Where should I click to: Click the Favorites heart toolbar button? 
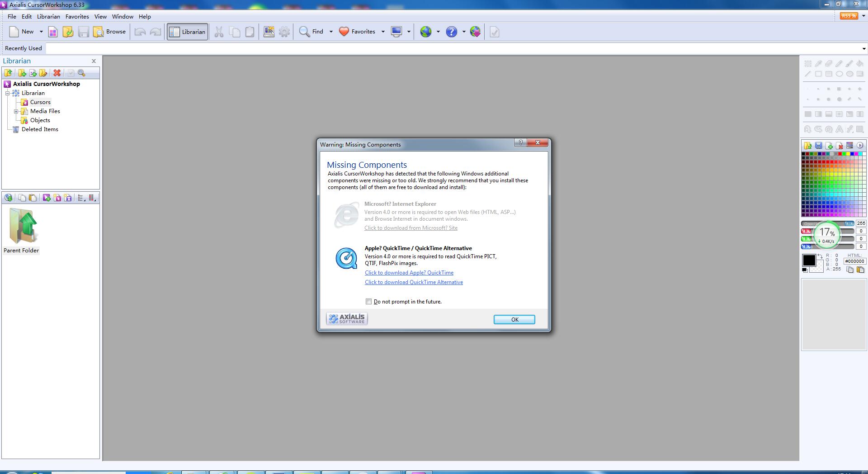click(357, 32)
